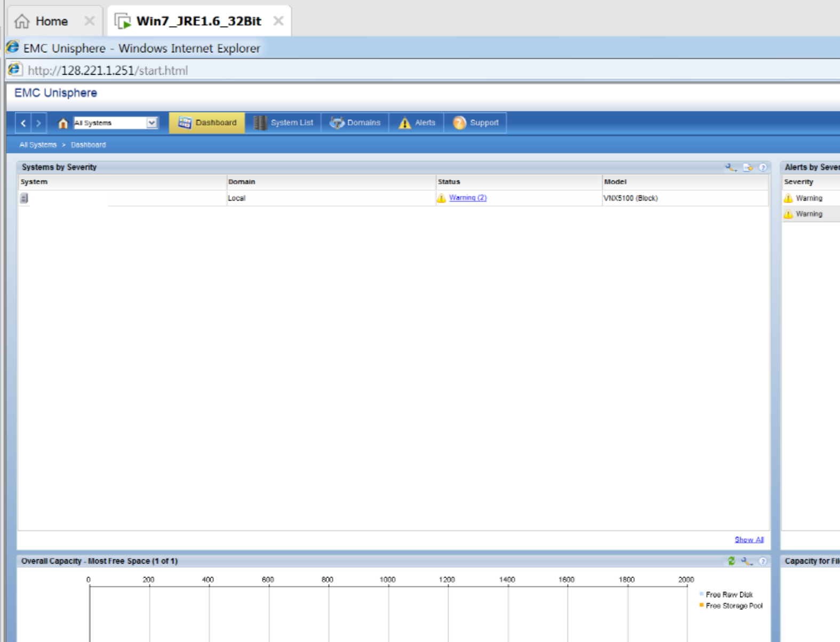Sort by the Model column header
The image size is (840, 642).
click(685, 182)
